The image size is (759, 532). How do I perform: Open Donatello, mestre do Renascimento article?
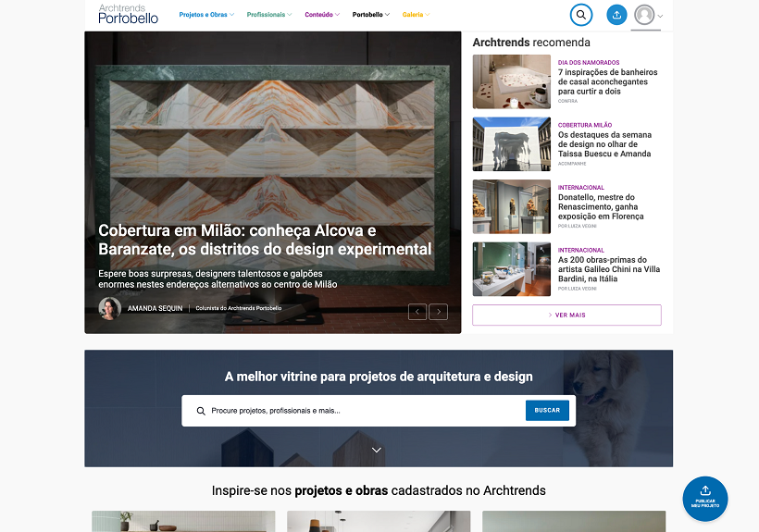[601, 206]
